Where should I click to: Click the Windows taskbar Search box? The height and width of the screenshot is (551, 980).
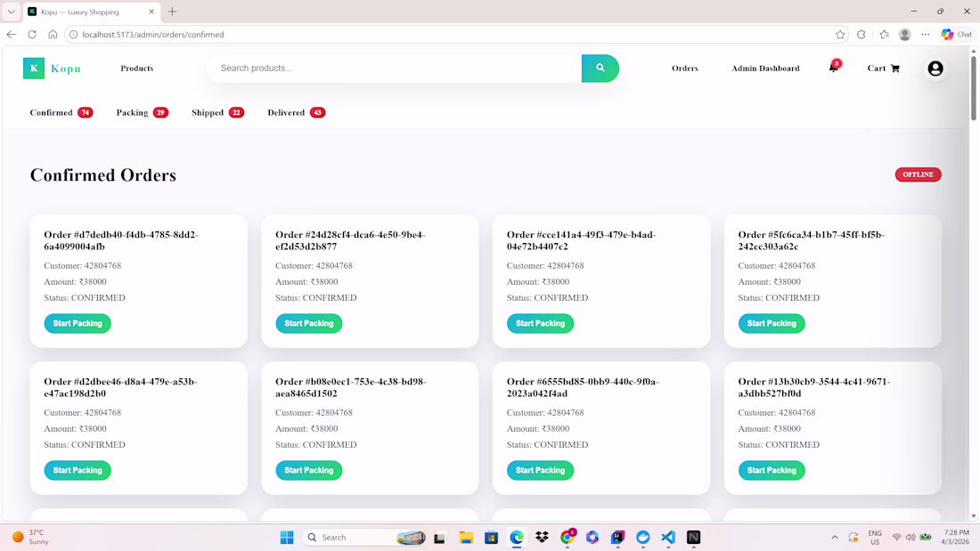tap(364, 538)
